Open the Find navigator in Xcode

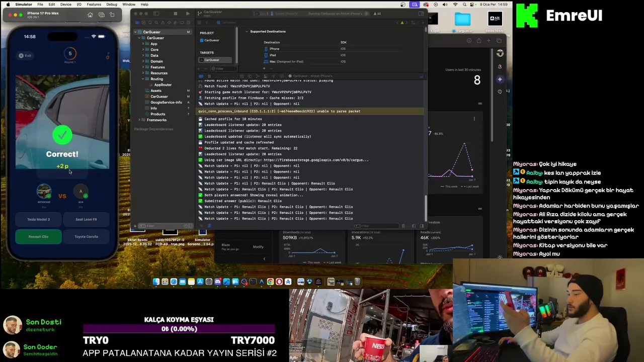[155, 23]
